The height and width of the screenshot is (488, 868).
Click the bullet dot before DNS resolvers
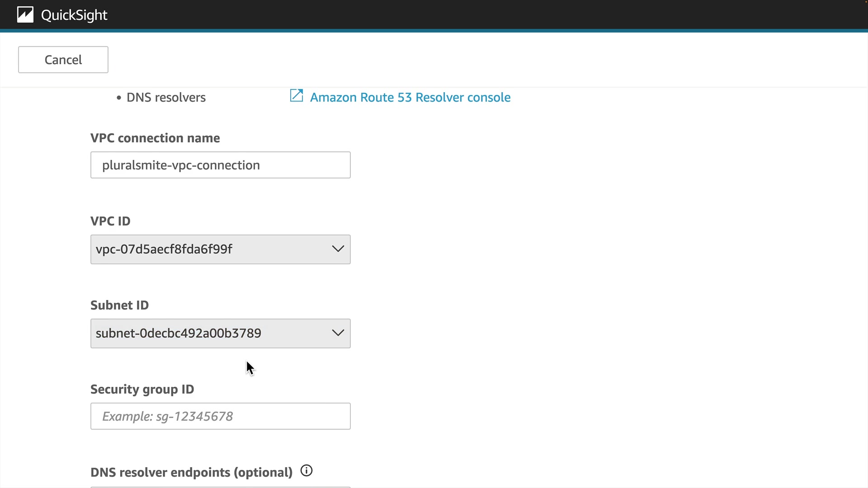point(119,98)
